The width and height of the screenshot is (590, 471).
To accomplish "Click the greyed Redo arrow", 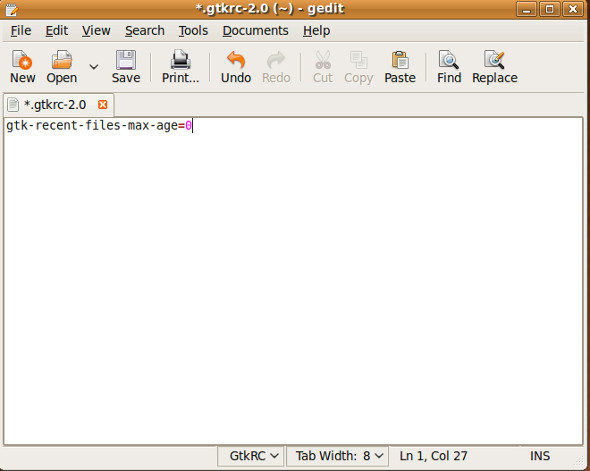I will pyautogui.click(x=276, y=67).
